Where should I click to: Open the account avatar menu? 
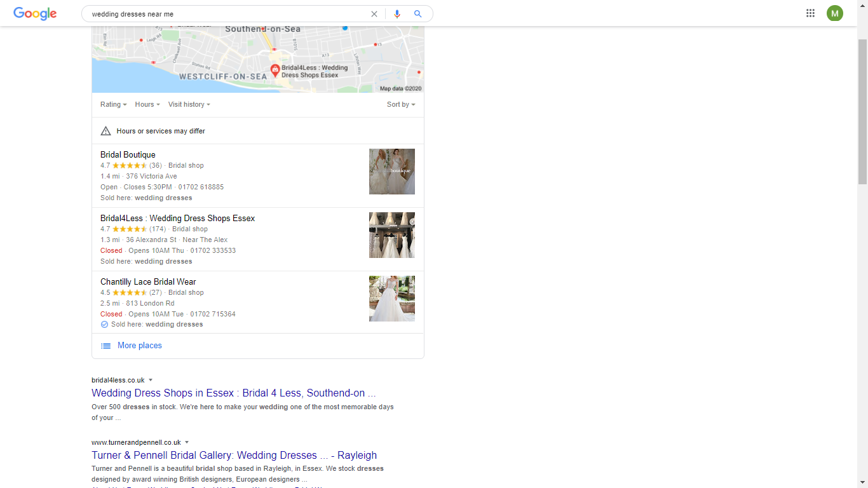pos(835,13)
